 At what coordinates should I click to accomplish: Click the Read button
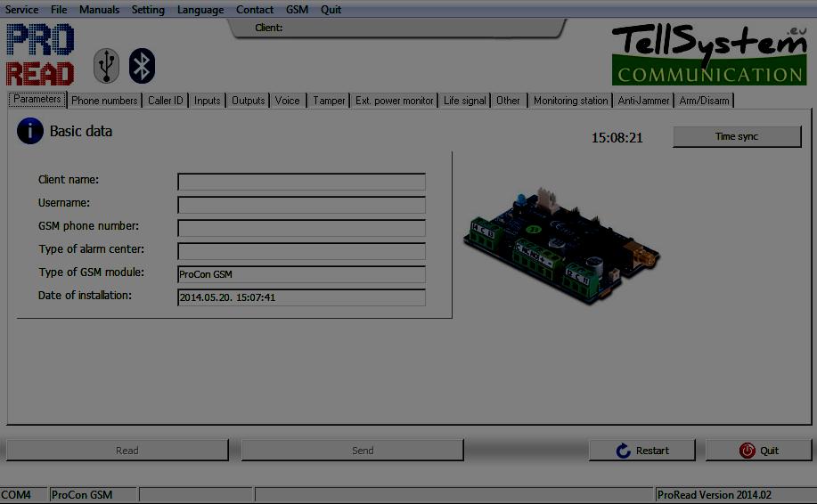[x=118, y=451]
